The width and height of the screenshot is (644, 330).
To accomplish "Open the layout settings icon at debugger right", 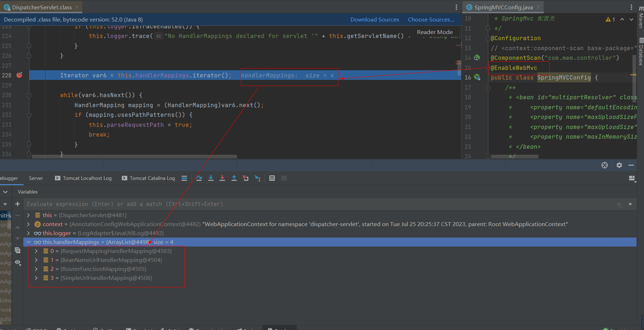I will (632, 178).
